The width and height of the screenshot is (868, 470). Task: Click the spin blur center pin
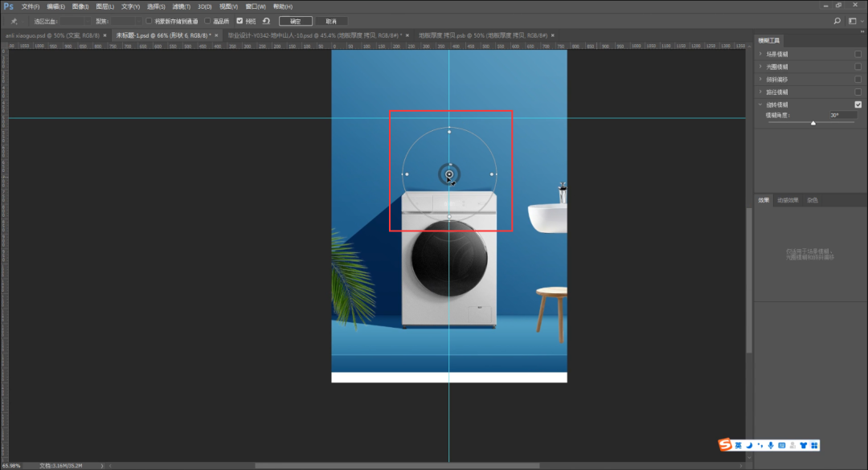coord(449,174)
